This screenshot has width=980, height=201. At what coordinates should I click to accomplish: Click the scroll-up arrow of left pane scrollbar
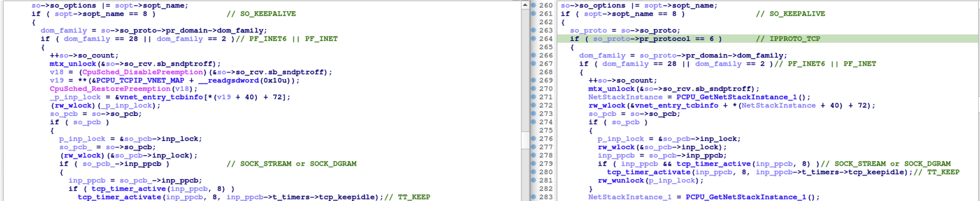tap(525, 5)
